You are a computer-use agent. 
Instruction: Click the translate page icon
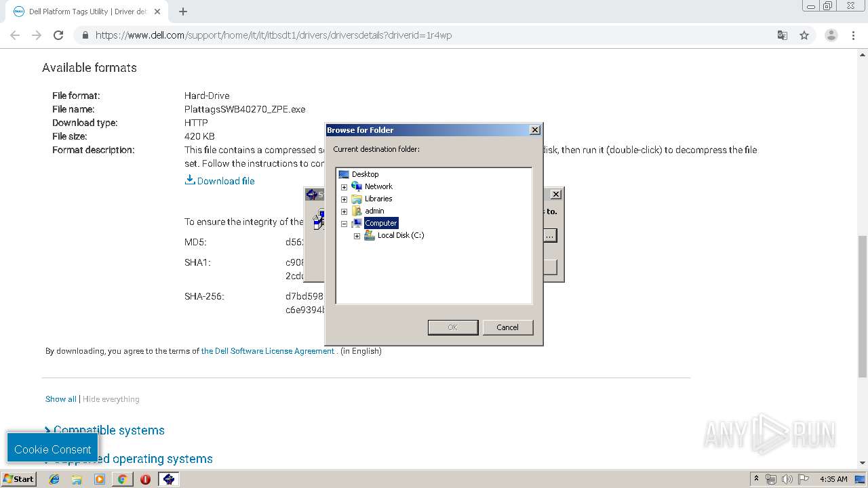pos(783,35)
